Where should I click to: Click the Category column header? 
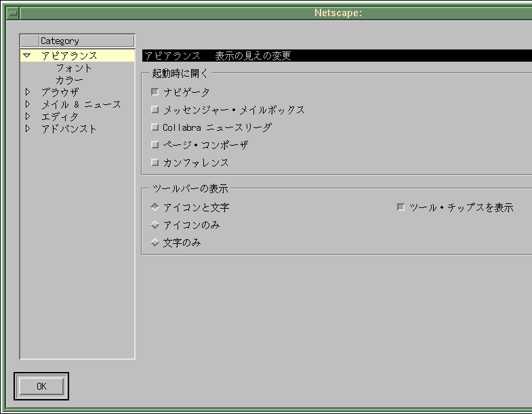87,41
